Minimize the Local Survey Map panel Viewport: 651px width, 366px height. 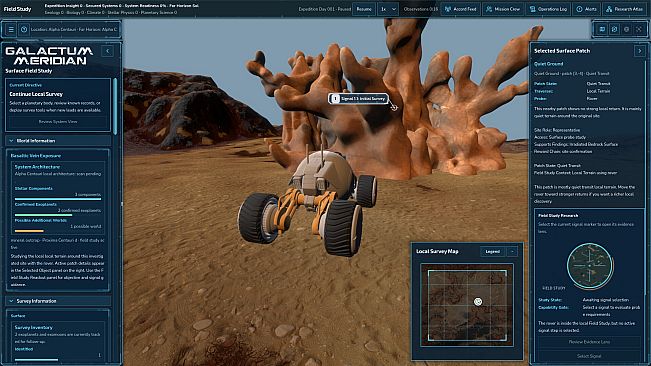(512, 251)
